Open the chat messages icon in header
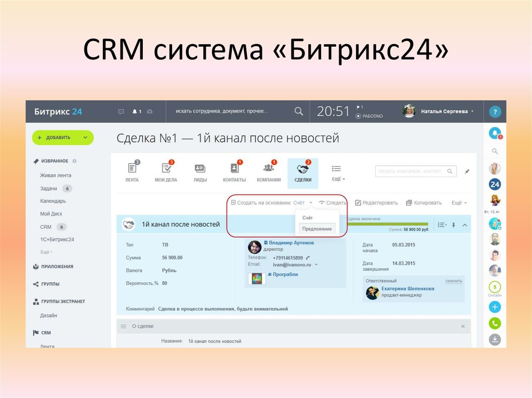The height and width of the screenshot is (398, 532). 121,112
